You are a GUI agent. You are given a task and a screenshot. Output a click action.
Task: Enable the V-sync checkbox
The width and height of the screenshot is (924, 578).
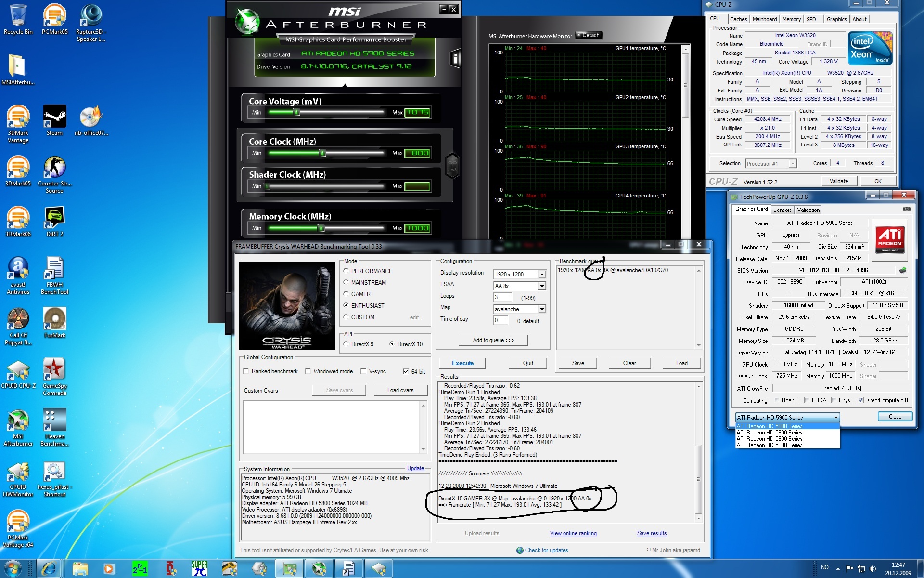(363, 371)
